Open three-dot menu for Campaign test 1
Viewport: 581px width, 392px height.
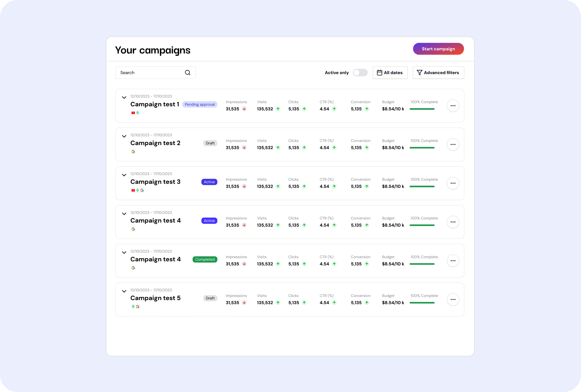(x=453, y=106)
